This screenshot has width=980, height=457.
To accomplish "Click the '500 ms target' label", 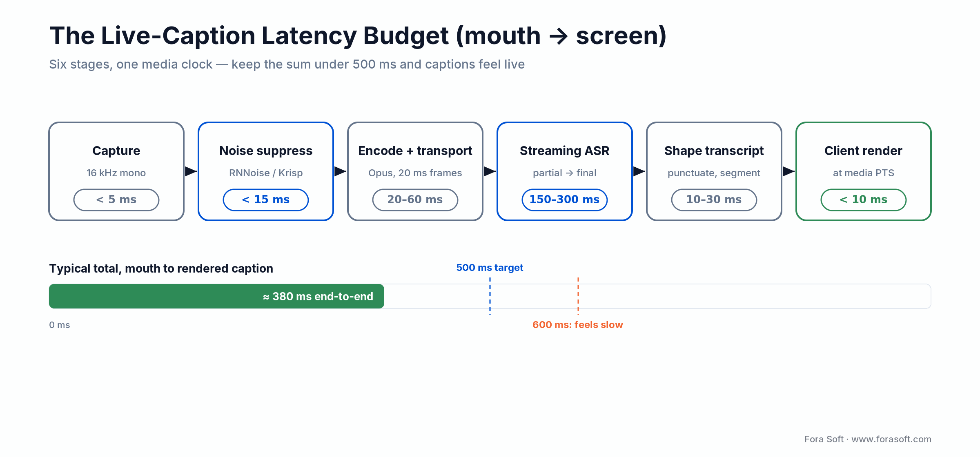I will [490, 268].
